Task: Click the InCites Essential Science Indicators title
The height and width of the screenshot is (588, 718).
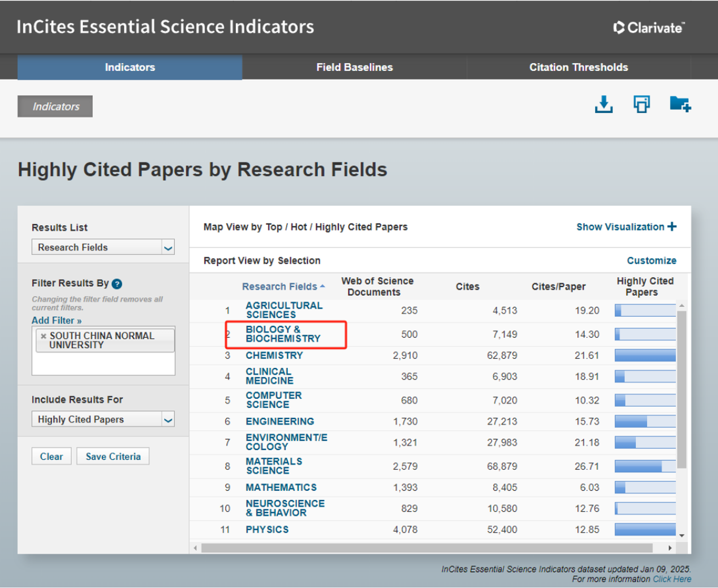Action: coord(166,27)
